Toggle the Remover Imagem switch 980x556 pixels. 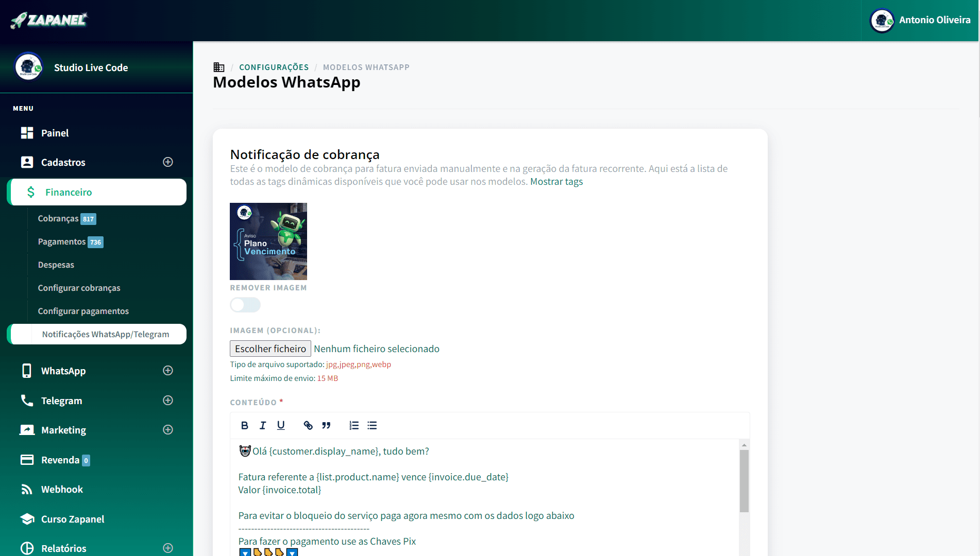click(x=245, y=305)
